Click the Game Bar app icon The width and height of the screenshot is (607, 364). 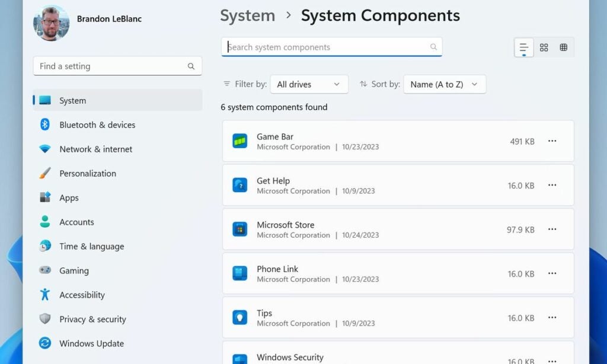coord(239,141)
